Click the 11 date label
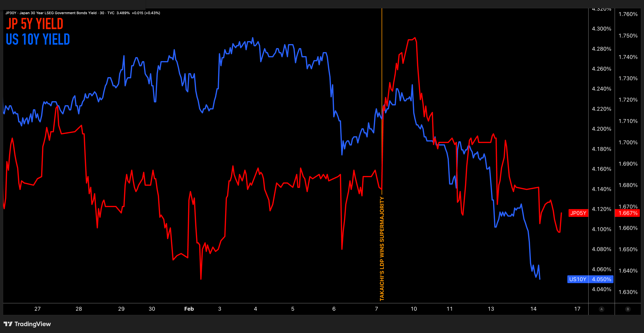The height and width of the screenshot is (333, 644). click(449, 309)
